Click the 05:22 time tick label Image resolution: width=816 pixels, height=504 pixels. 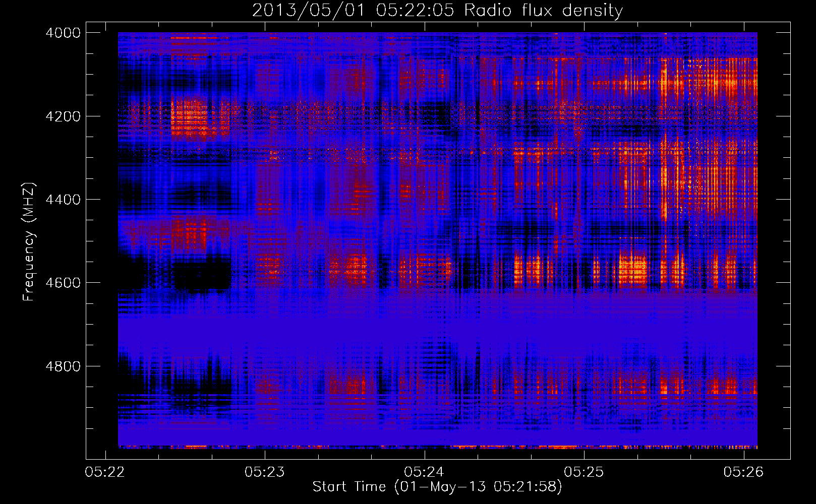tap(105, 472)
